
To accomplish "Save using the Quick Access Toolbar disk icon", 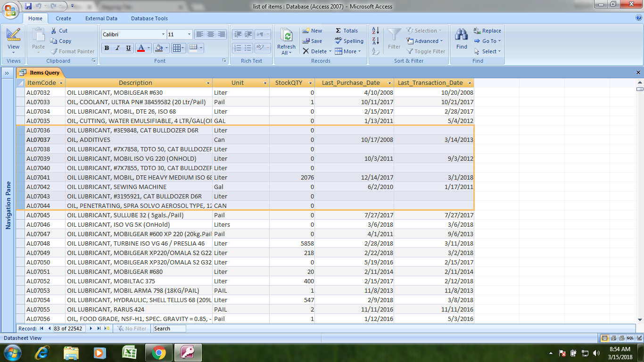I will click(x=28, y=6).
